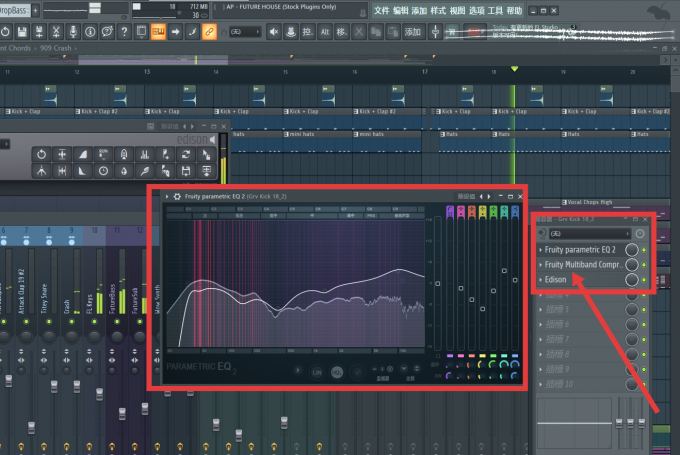Screen dimensions: 680x455
Task: Click the 添加 button in toolbar
Action: point(412,32)
